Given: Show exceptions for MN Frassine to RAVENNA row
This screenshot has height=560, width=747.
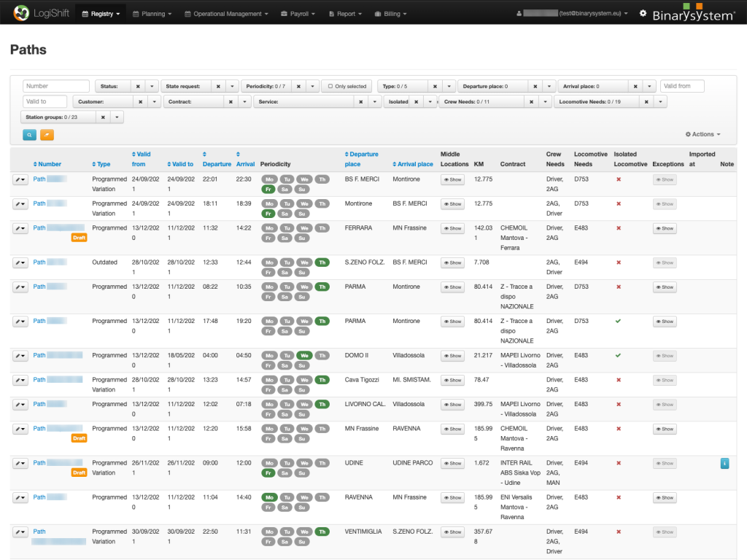Looking at the screenshot, I should coord(665,429).
